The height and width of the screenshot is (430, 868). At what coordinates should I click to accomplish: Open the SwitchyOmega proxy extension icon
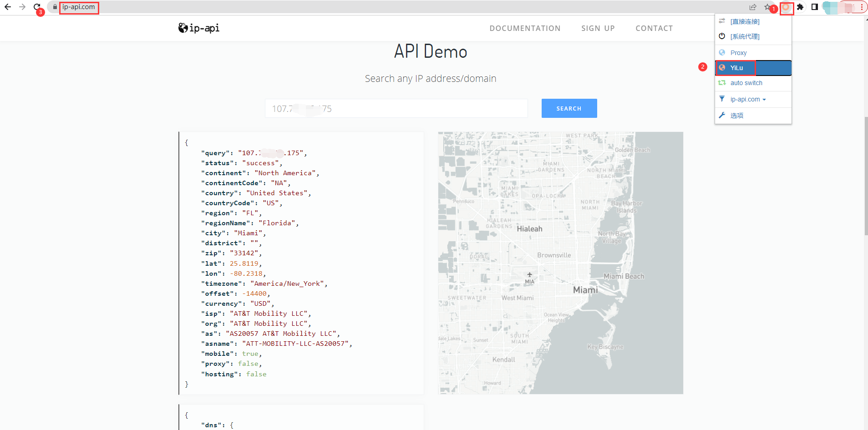tap(786, 7)
